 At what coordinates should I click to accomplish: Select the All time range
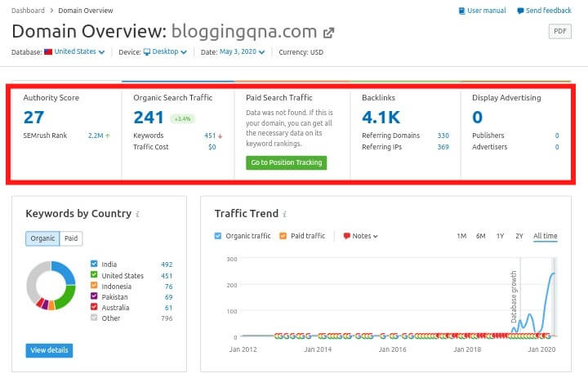coord(546,236)
